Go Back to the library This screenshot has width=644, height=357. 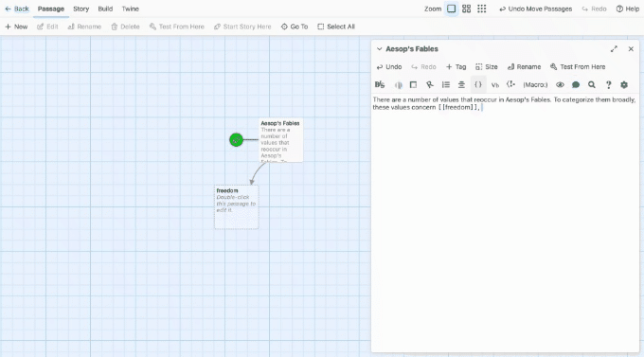click(x=17, y=9)
